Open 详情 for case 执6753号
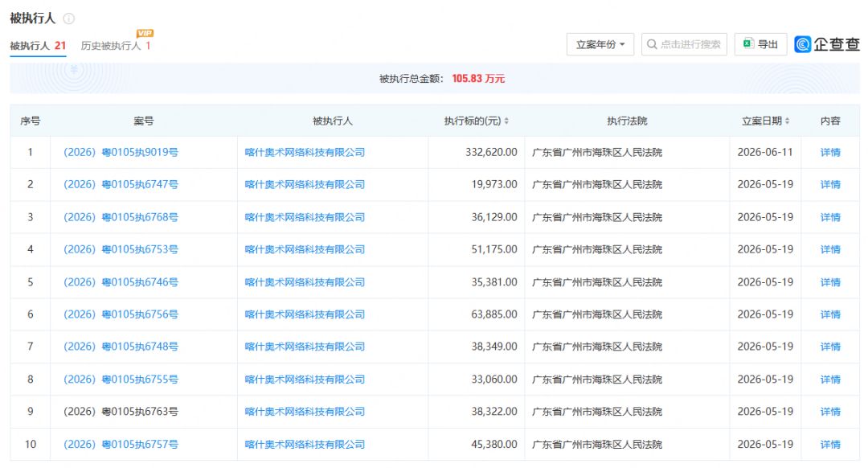Screen dimensions: 868x468 [830, 249]
